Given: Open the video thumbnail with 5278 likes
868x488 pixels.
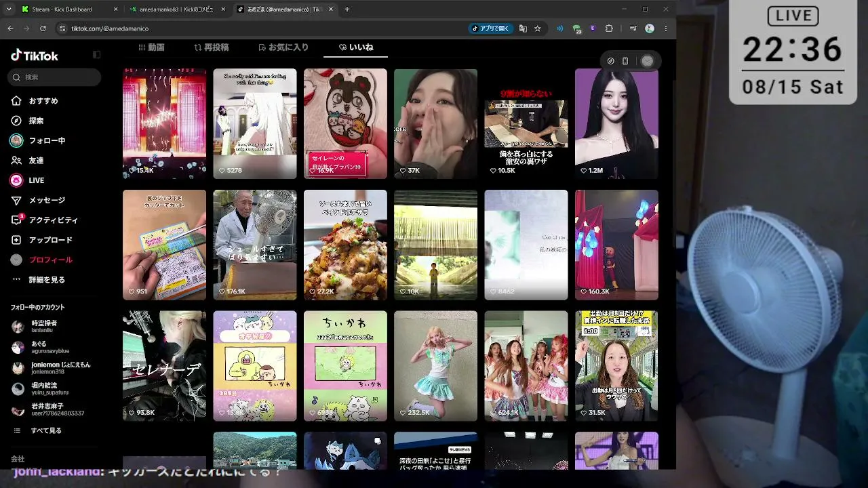Looking at the screenshot, I should tap(254, 123).
